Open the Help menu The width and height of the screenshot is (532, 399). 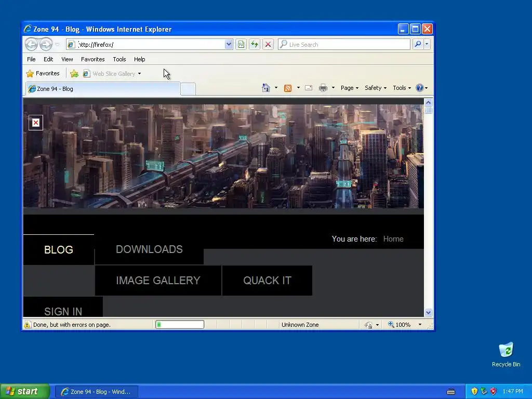(139, 59)
